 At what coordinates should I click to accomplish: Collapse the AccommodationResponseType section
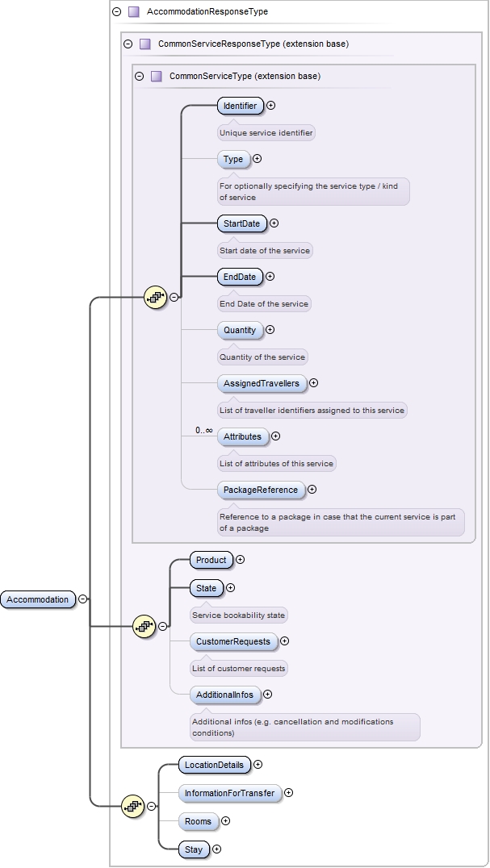click(118, 12)
